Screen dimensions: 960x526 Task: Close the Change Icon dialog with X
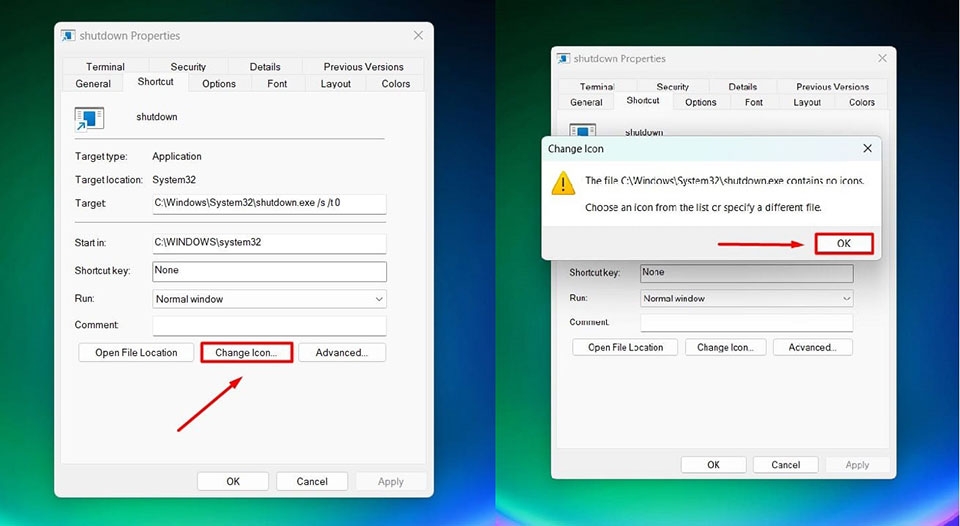[x=867, y=148]
